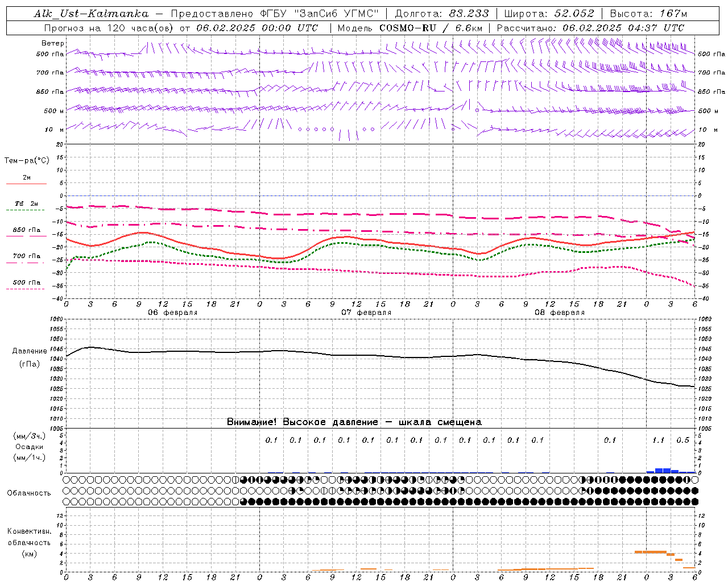Select the 2м temperature legend entry

27,178
